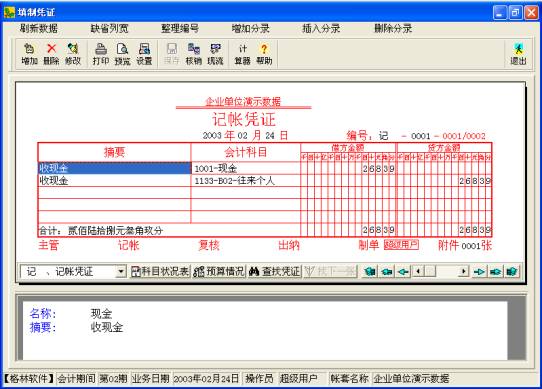Viewport: 542px width, 389px height.
Task: Go forward several vouchers with double-right arrow
Action: click(x=496, y=271)
